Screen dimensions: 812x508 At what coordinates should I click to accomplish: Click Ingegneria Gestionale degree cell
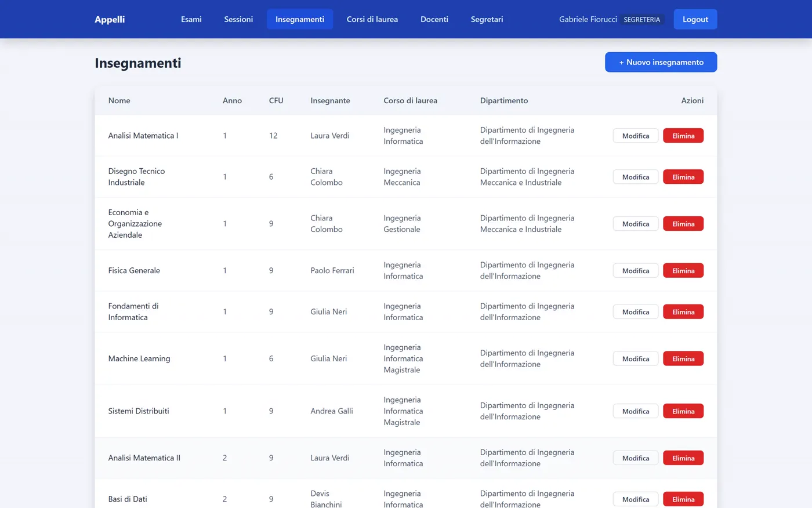pos(402,223)
